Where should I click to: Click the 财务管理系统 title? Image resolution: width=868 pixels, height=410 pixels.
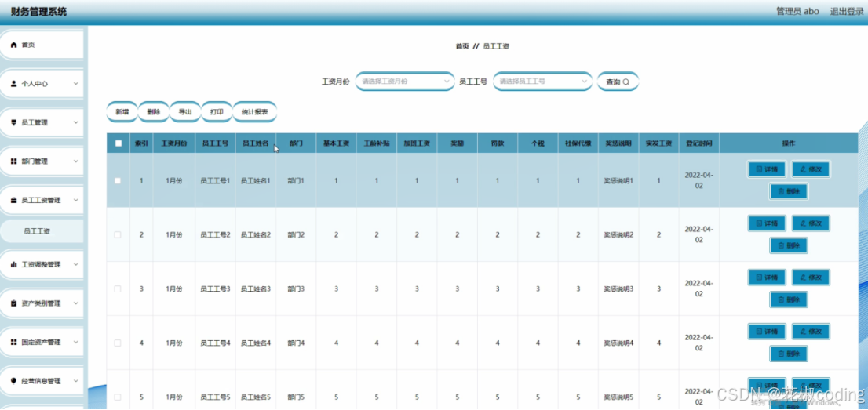tap(38, 11)
